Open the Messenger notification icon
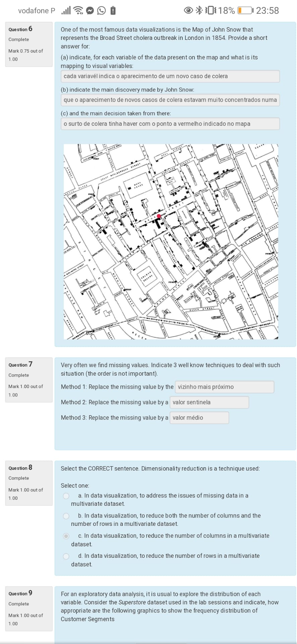297x644 pixels. coord(90,11)
